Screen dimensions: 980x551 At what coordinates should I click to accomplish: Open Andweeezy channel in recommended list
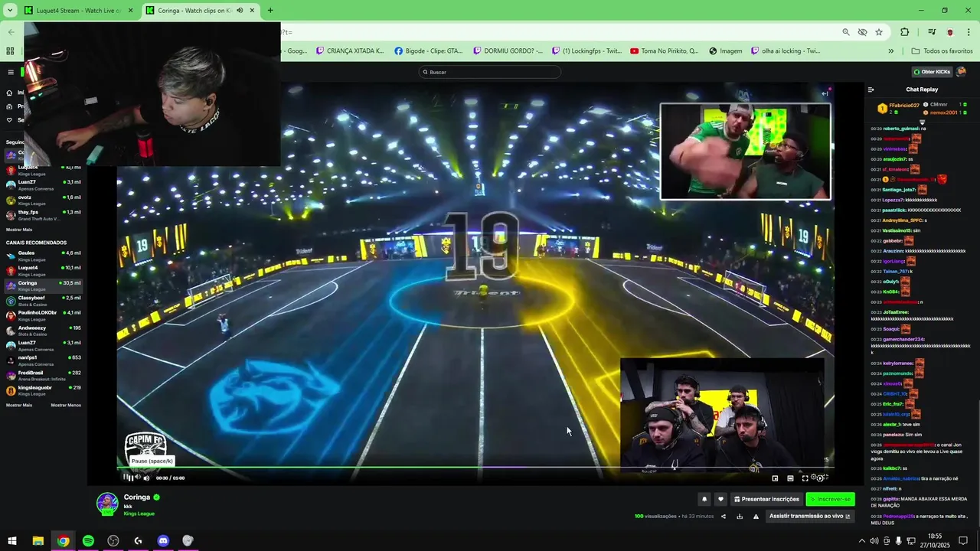coord(44,331)
